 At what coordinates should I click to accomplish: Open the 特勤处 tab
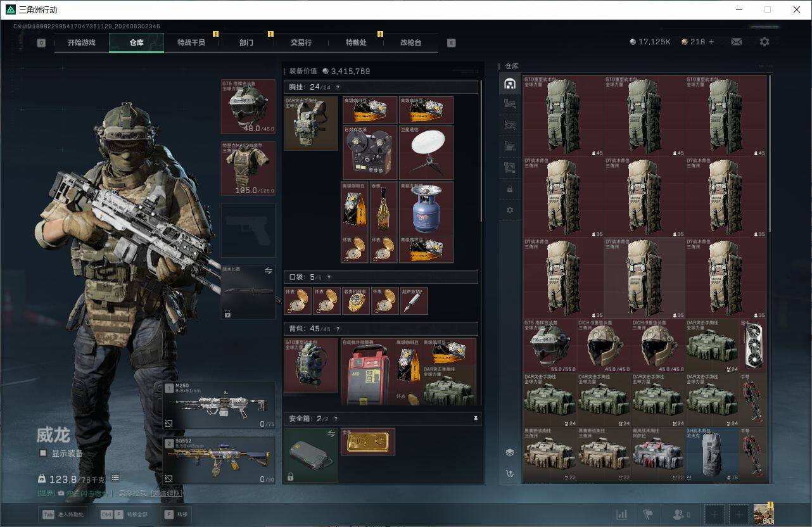[x=356, y=43]
